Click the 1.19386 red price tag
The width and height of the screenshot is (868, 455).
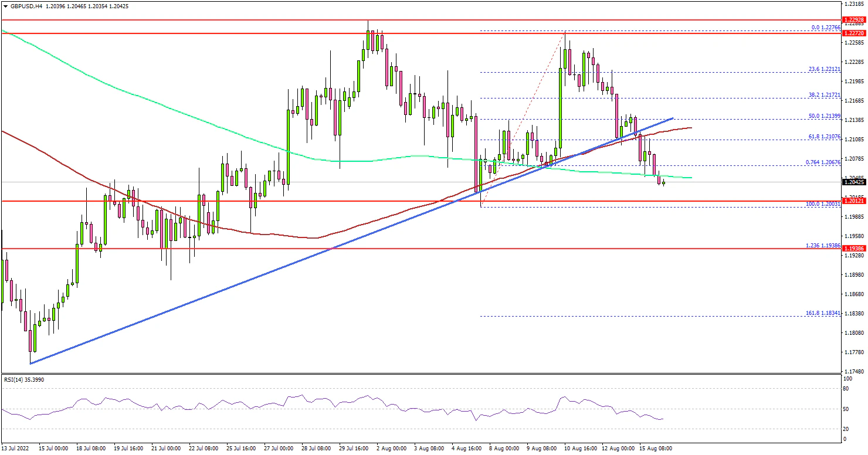click(x=855, y=249)
